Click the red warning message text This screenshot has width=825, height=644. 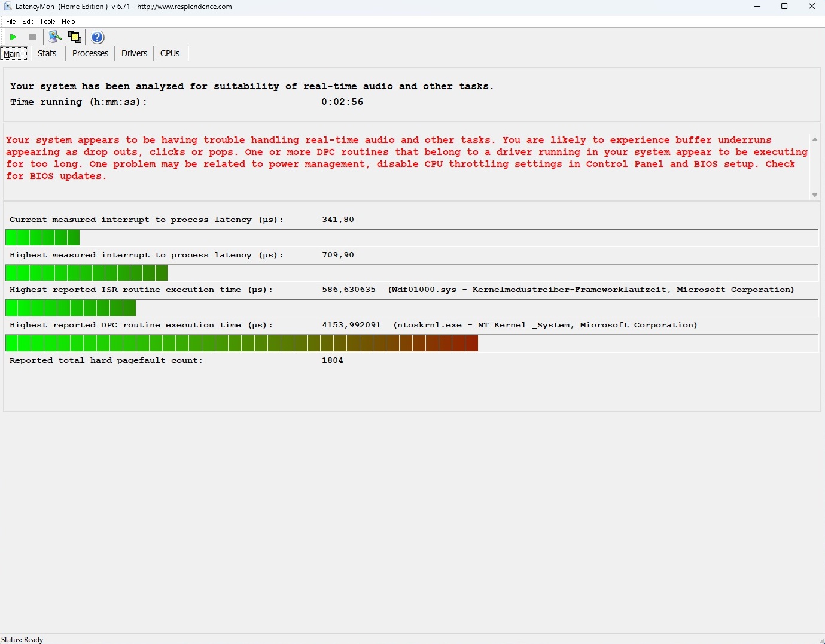[x=407, y=158]
